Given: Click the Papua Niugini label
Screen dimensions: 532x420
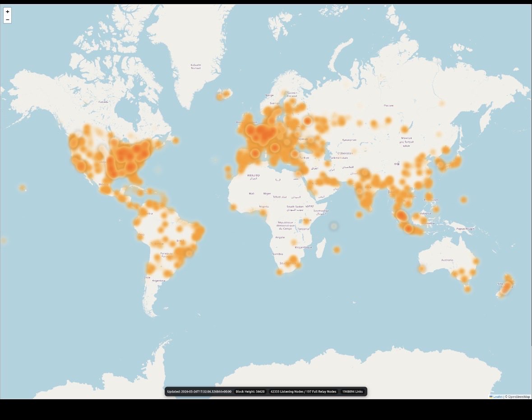Looking at the screenshot, I should pyautogui.click(x=466, y=229).
